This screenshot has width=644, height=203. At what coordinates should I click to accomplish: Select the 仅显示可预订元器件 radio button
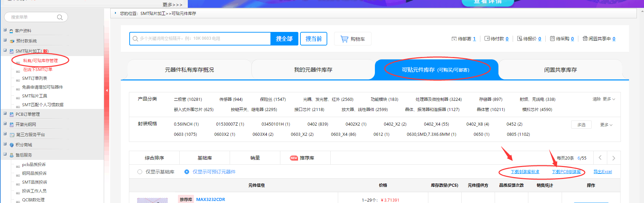(x=187, y=172)
